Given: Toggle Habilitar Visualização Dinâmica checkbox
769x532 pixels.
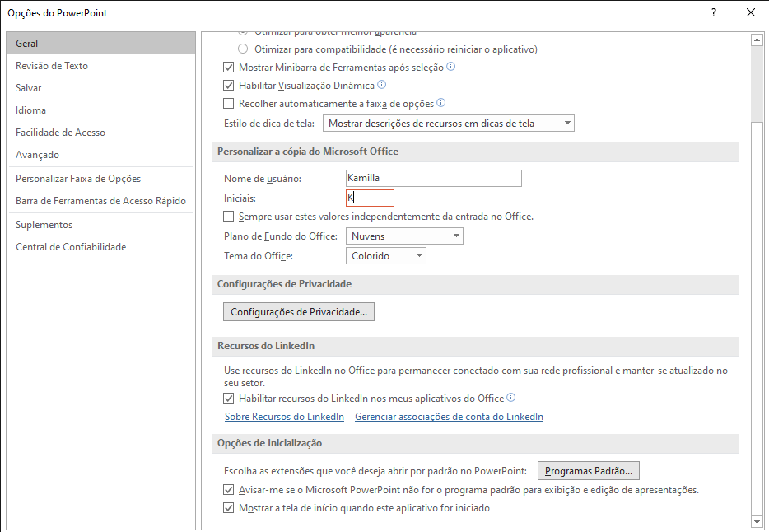Looking at the screenshot, I should 229,86.
